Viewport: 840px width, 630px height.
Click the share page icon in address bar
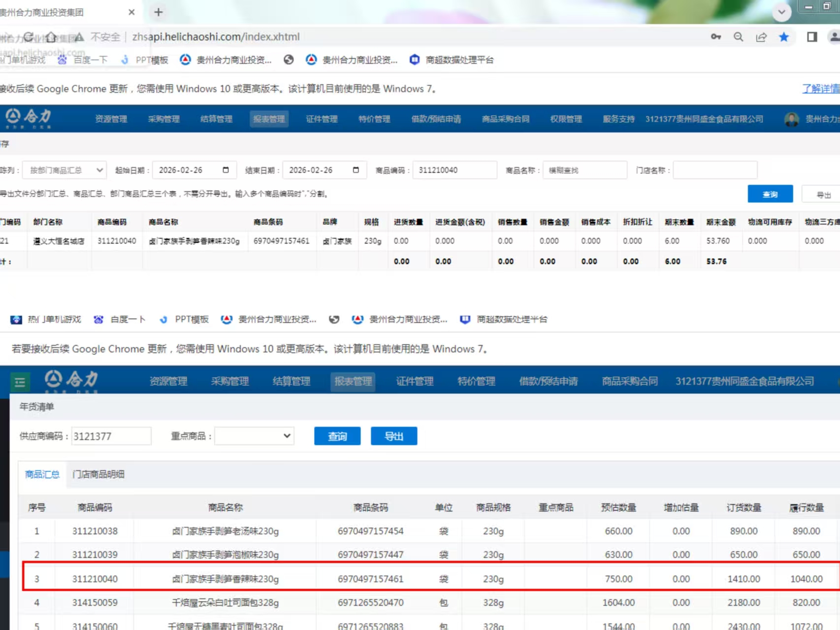[x=761, y=37]
